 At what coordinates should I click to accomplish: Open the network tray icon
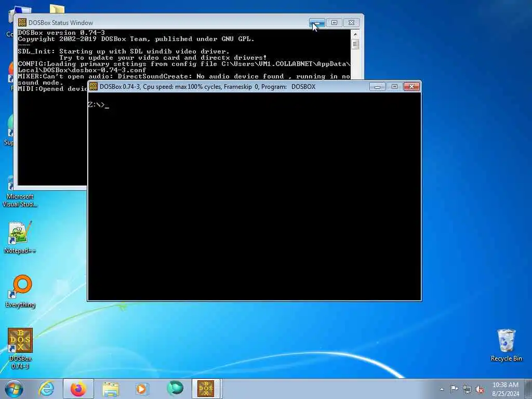point(467,389)
